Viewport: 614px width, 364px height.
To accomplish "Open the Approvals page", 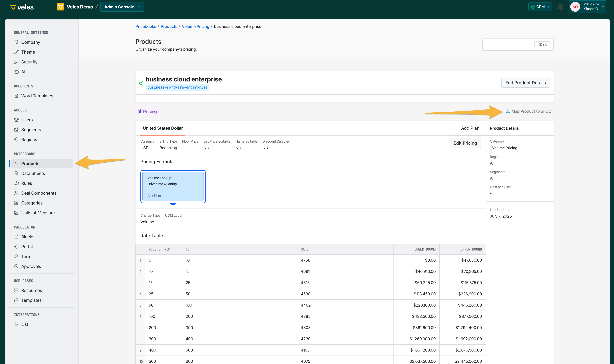I will pos(31,266).
